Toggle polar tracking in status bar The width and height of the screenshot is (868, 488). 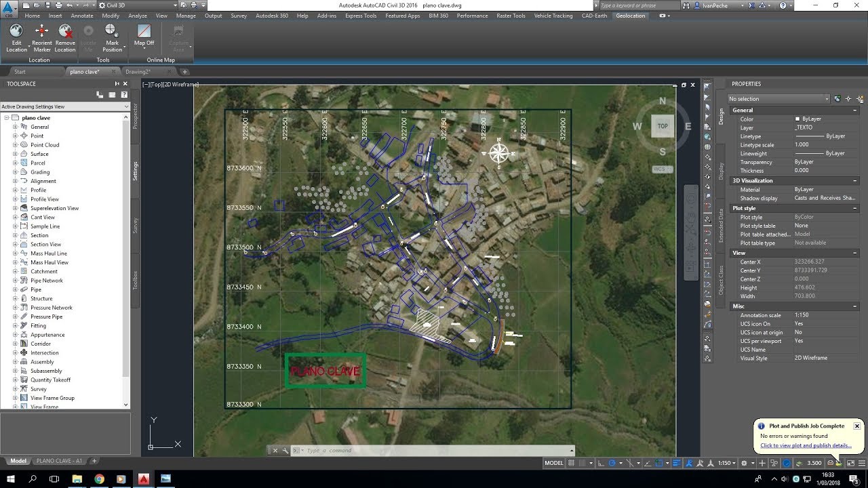(x=612, y=463)
